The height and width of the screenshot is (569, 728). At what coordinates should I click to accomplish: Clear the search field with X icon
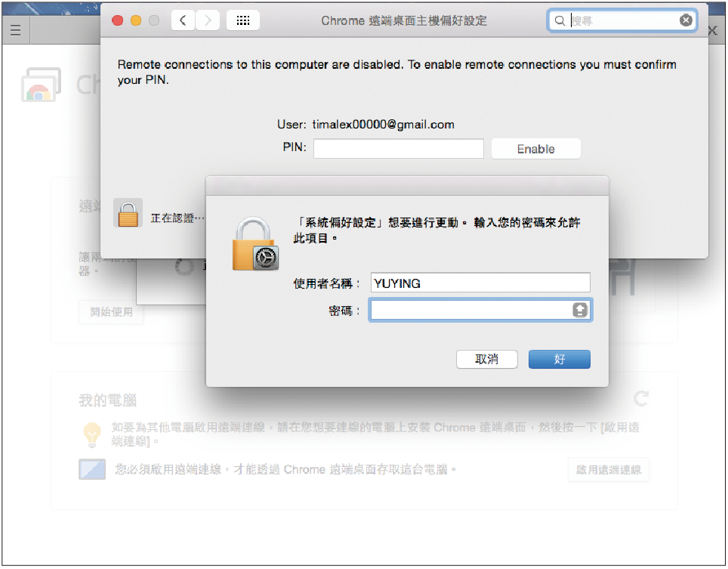686,20
